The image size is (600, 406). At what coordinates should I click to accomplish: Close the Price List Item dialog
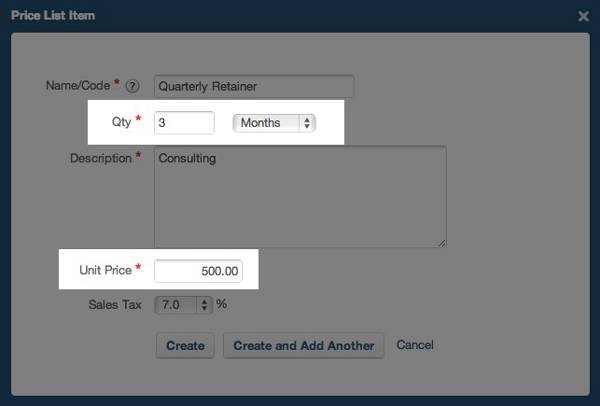(x=584, y=16)
